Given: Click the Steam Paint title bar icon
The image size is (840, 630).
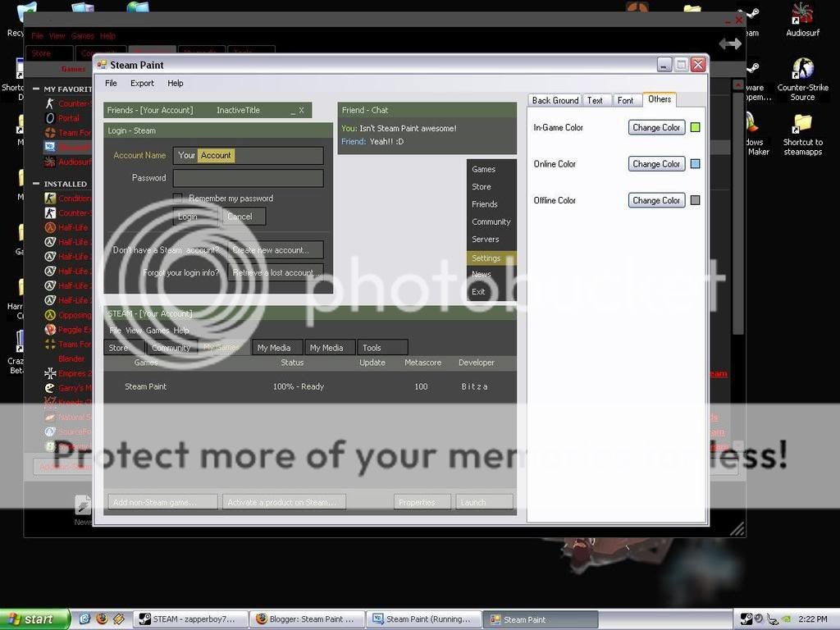Looking at the screenshot, I should pos(102,65).
